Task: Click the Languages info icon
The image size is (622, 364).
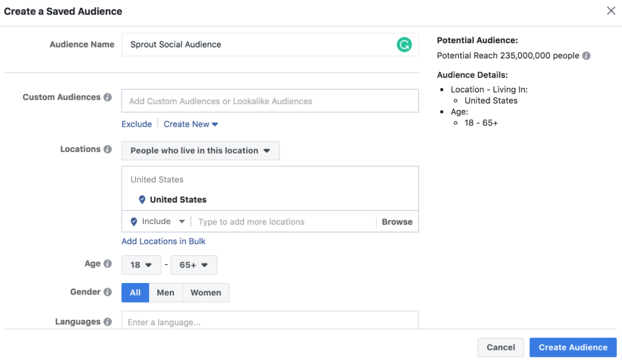Action: point(108,321)
